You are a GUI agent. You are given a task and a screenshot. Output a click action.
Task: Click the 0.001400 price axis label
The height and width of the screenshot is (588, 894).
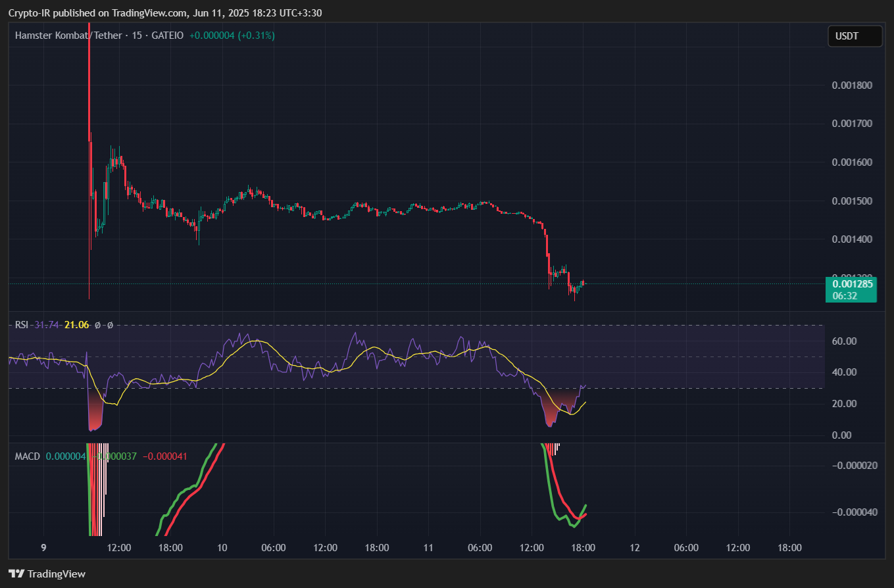coord(852,239)
